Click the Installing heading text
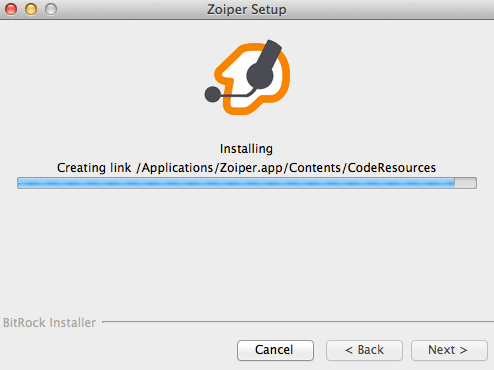494x370 pixels. tap(246, 149)
